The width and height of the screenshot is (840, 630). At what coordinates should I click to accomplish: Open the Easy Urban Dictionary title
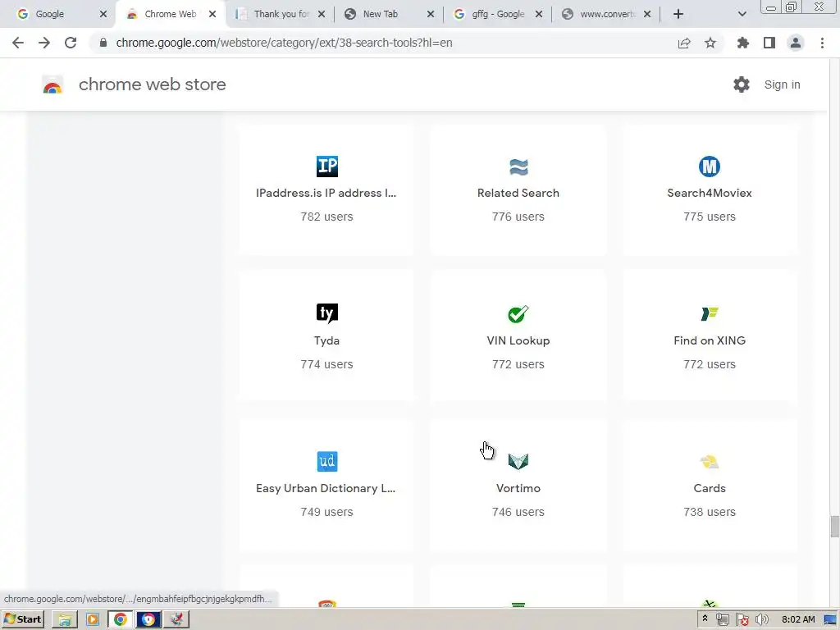click(326, 488)
